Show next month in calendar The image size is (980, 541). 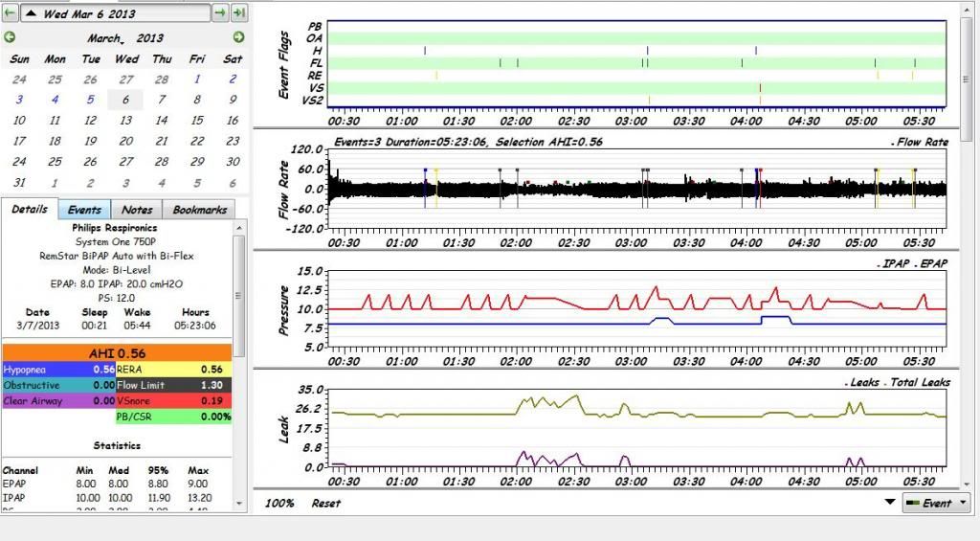(x=238, y=37)
